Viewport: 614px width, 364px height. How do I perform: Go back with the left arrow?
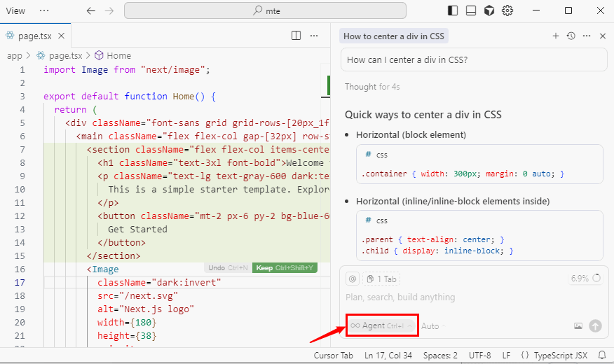[x=90, y=10]
